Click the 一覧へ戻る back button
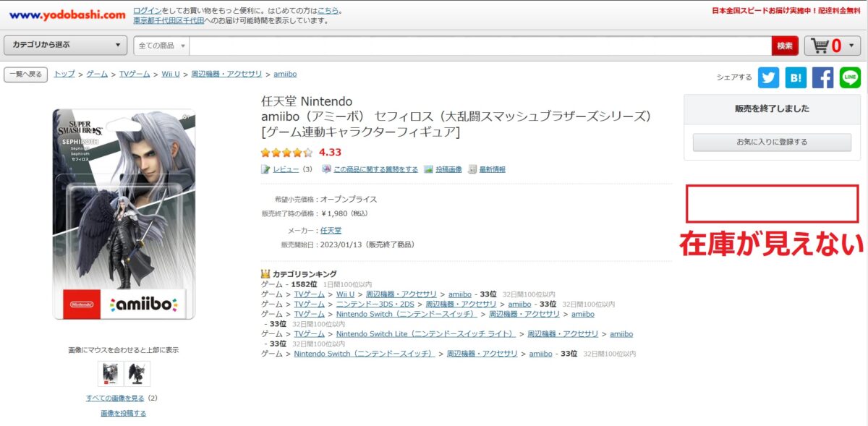Image resolution: width=868 pixels, height=426 pixels. [x=26, y=74]
